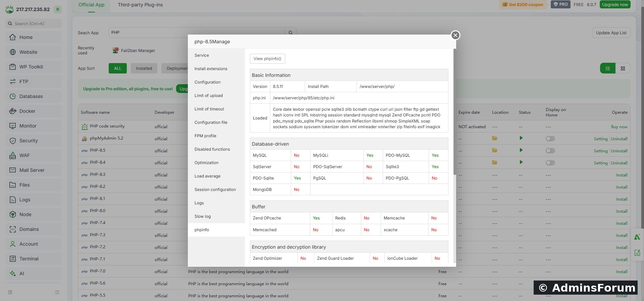Click the Update App List button
644x301 pixels.
coord(611,33)
